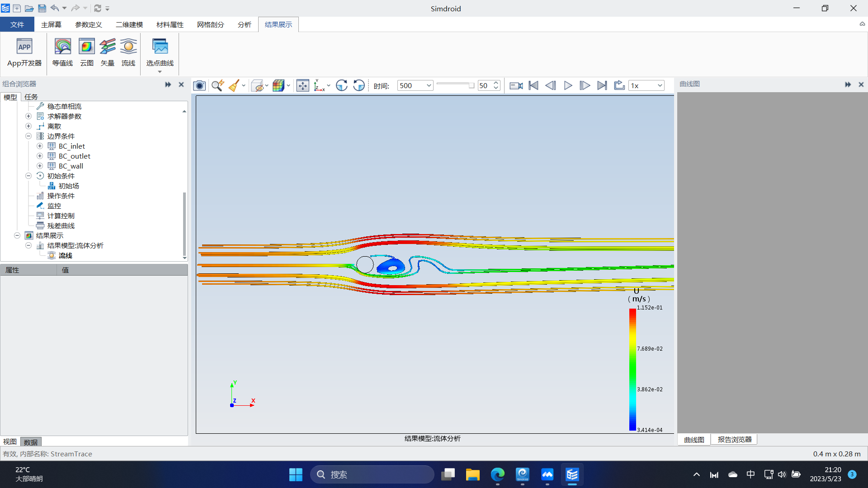Screen dimensions: 868x488
Task: Expand the BC_outlet node
Action: click(40, 156)
